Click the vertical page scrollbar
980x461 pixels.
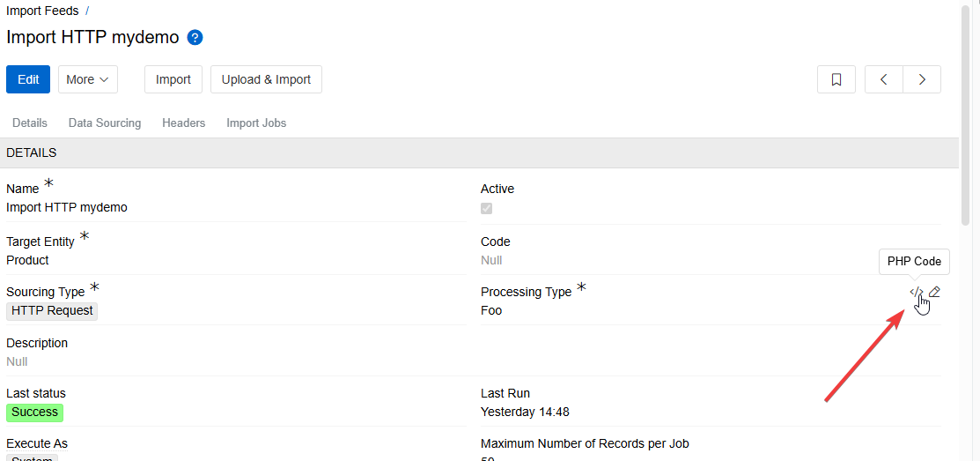pos(969,115)
